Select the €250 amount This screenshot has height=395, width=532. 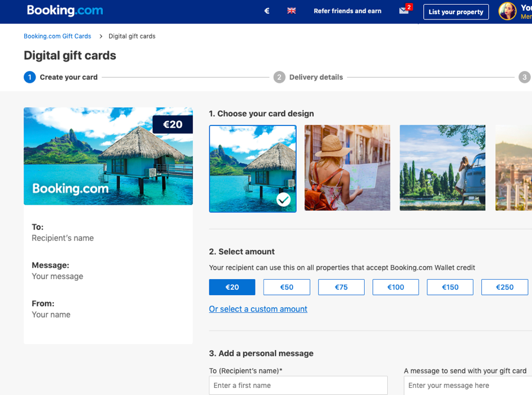[x=505, y=287]
